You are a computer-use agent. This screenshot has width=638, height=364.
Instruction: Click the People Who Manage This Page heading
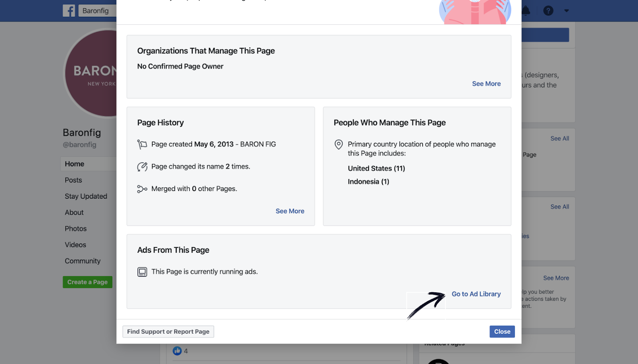[390, 123]
